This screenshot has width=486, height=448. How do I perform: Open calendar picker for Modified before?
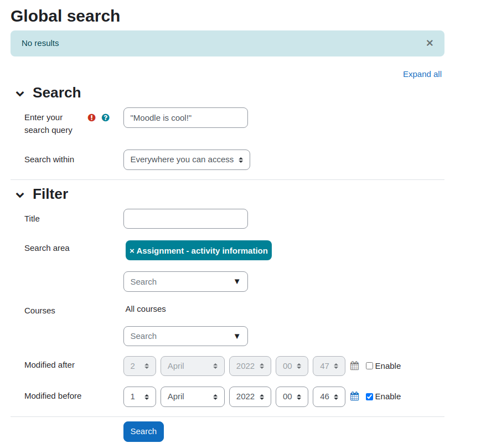[x=355, y=396]
